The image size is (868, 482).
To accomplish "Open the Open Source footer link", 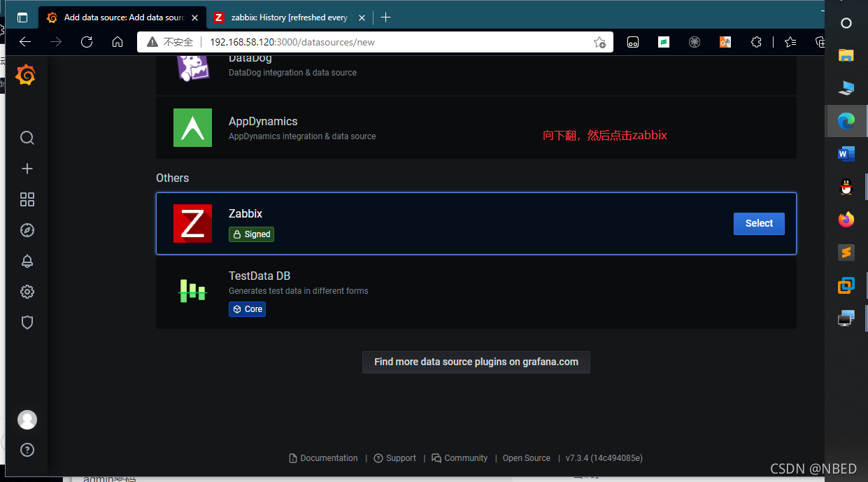I will pos(527,458).
